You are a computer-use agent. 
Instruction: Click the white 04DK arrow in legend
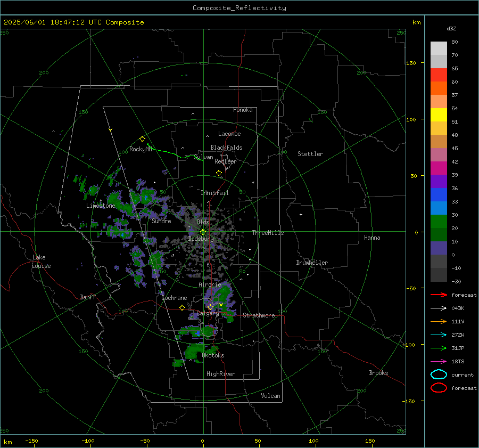click(439, 308)
